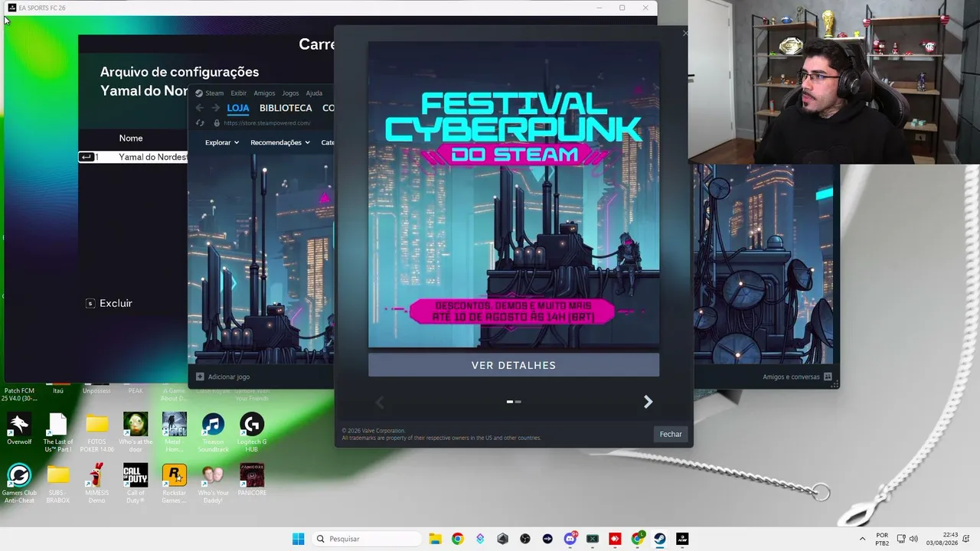Click Fechar in the Steam news popup

point(671,434)
